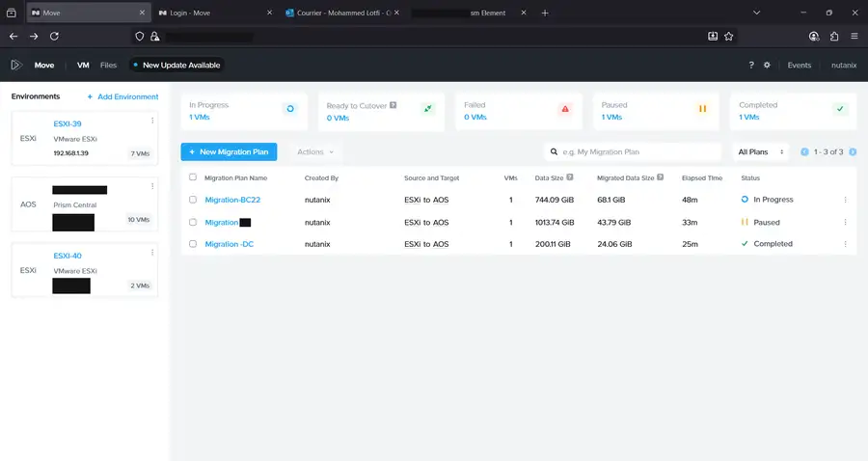Click the Paused bars icon in summary
The width and height of the screenshot is (868, 461).
[702, 108]
